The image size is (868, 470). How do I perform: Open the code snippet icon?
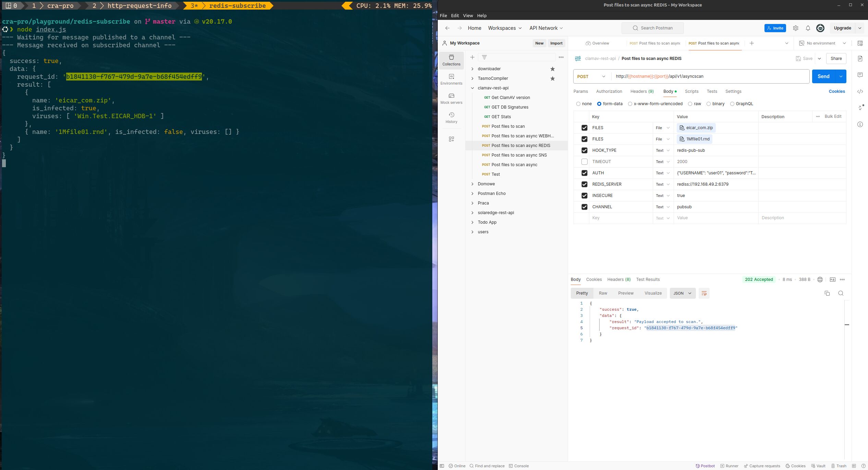(860, 91)
